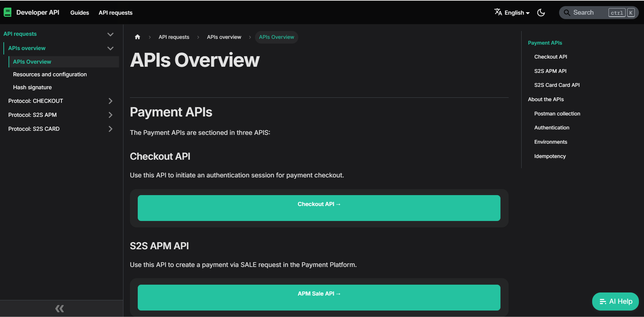Viewport: 644px width, 317px height.
Task: Click the green Developer API logo icon
Action: tap(8, 12)
